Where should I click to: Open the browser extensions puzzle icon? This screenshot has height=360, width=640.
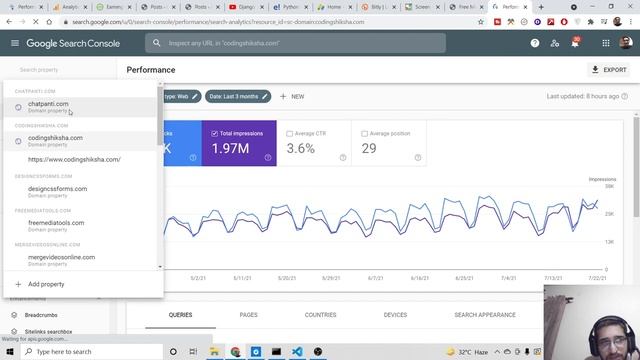click(591, 22)
